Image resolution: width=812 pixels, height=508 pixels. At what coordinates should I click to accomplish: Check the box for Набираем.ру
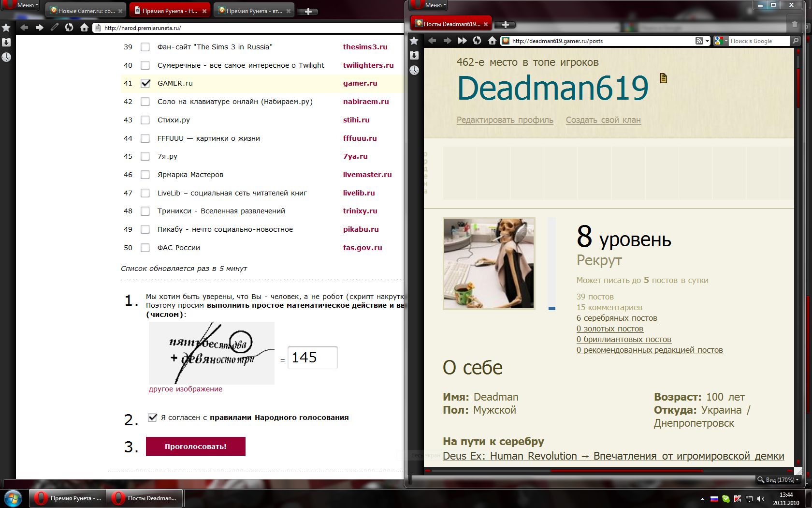coord(145,102)
